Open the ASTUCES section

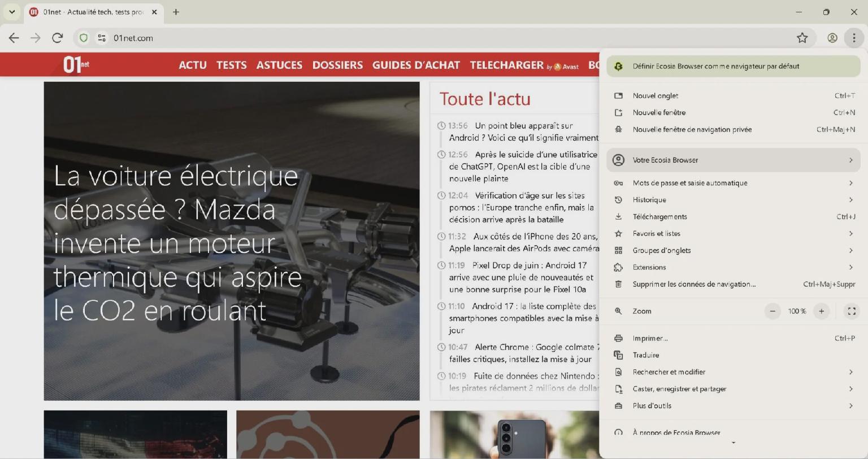[x=279, y=65]
